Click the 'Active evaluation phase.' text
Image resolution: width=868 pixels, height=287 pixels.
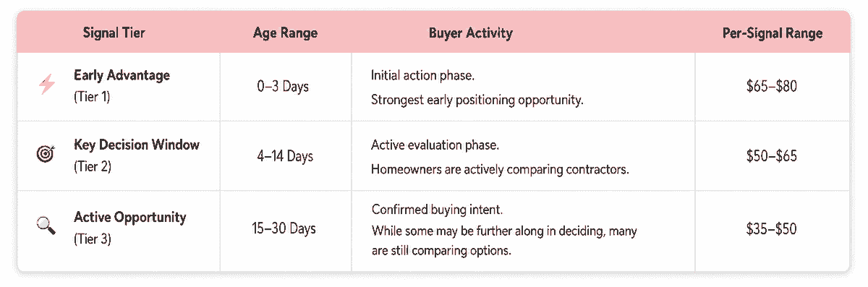[x=435, y=145]
